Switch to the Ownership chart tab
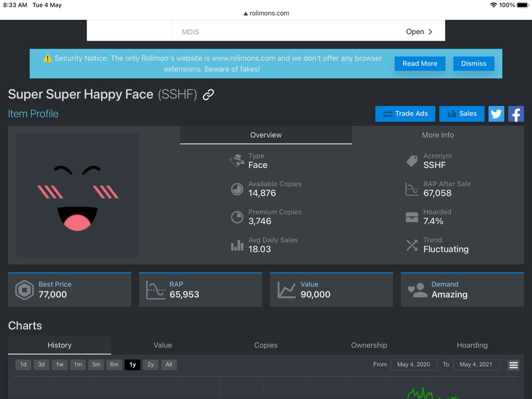 pos(369,345)
